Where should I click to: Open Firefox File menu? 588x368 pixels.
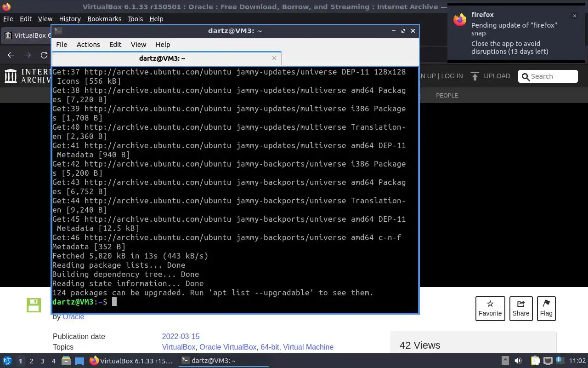pyautogui.click(x=8, y=19)
